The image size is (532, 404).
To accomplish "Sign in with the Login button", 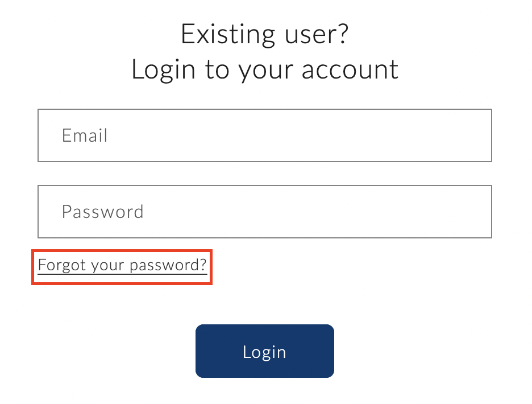I will (264, 351).
